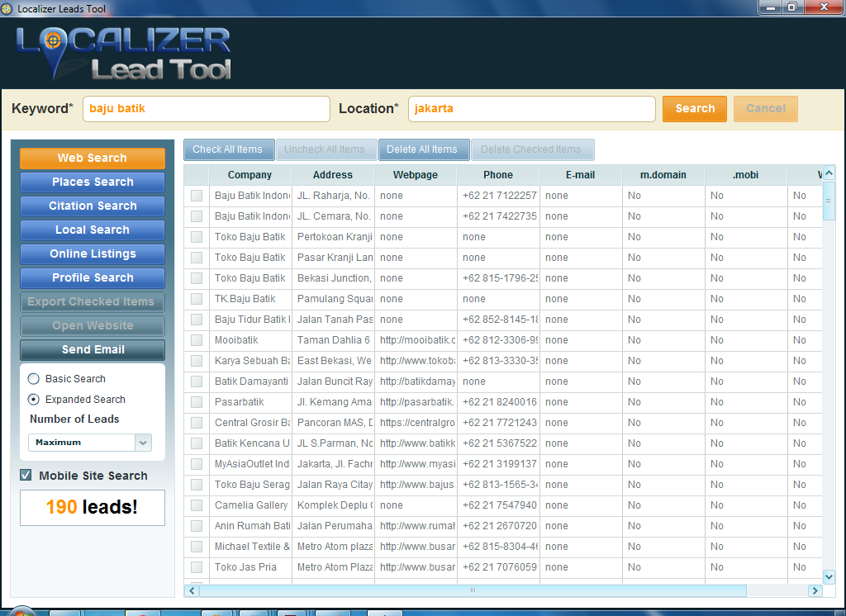
Task: Click address cell Taman Dahlia 6
Action: [333, 340]
